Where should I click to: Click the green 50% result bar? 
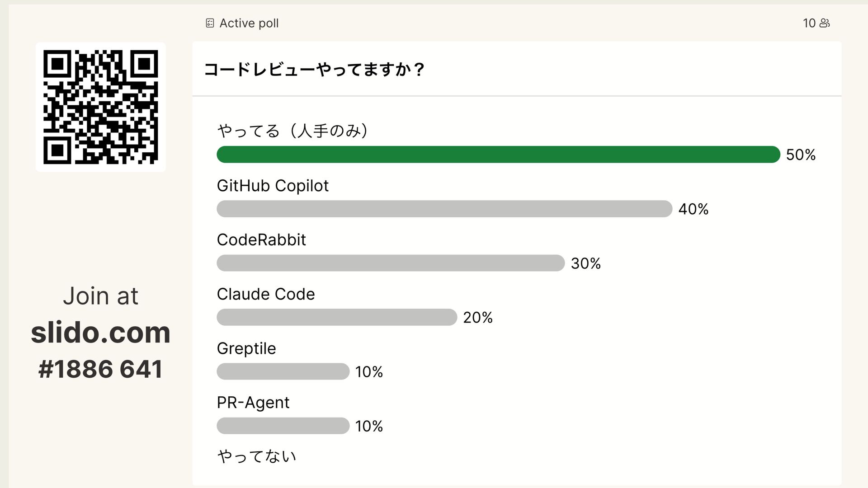[x=498, y=155]
